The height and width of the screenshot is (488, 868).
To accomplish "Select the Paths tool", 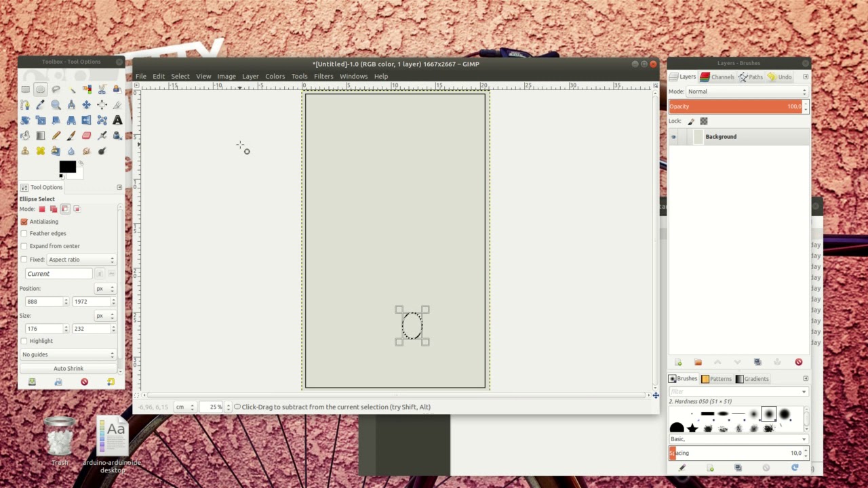I will [x=25, y=104].
